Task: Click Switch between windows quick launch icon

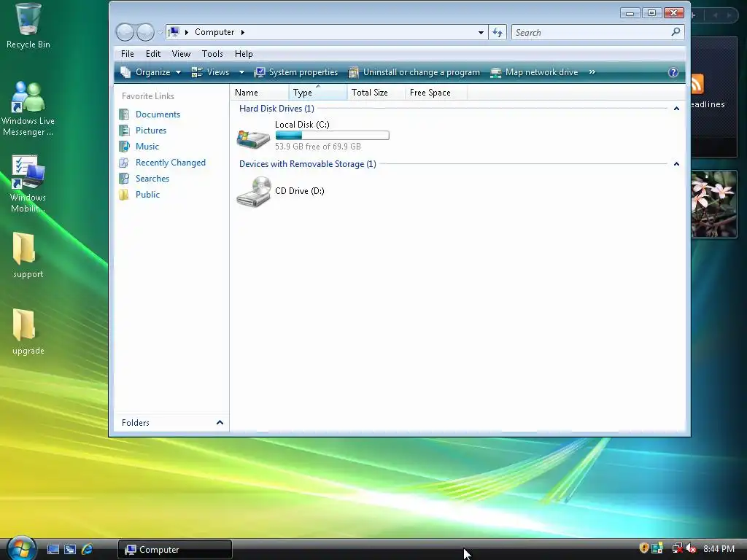Action: [70, 550]
